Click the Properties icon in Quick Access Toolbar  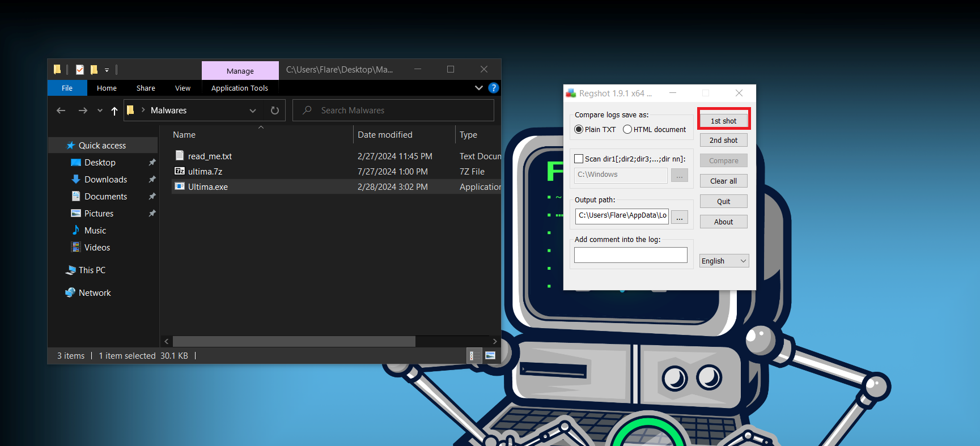pos(80,70)
